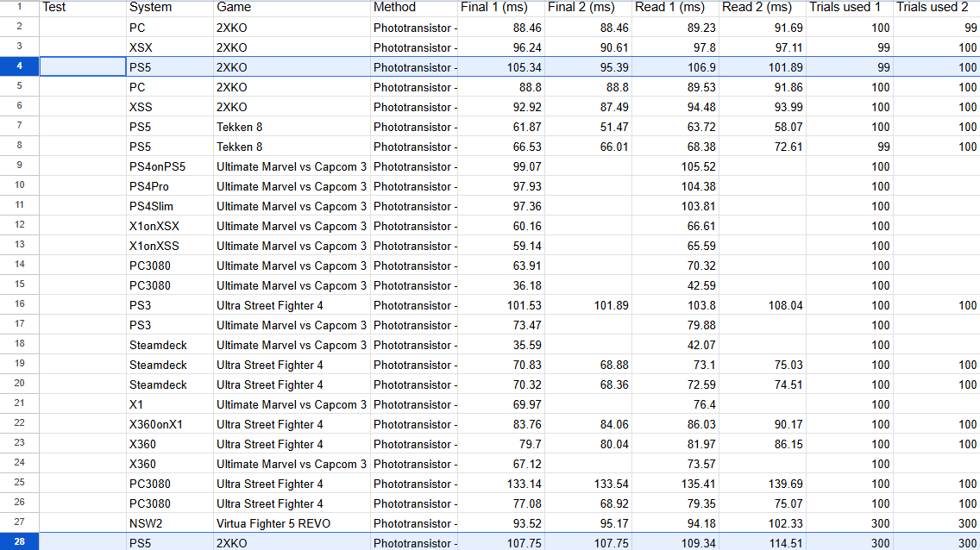Select the cell containing 114.51
This screenshot has width=980, height=550.
[763, 542]
